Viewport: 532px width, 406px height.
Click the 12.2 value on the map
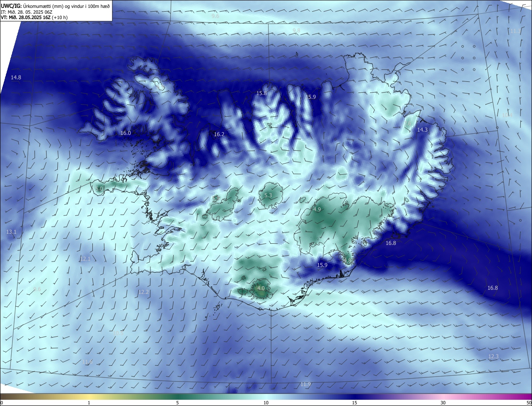(x=143, y=292)
